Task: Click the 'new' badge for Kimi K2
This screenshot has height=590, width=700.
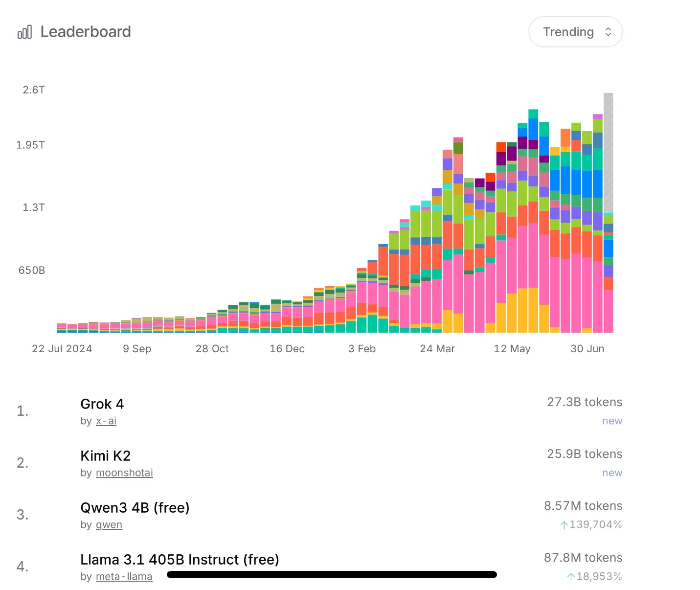Action: 612,473
